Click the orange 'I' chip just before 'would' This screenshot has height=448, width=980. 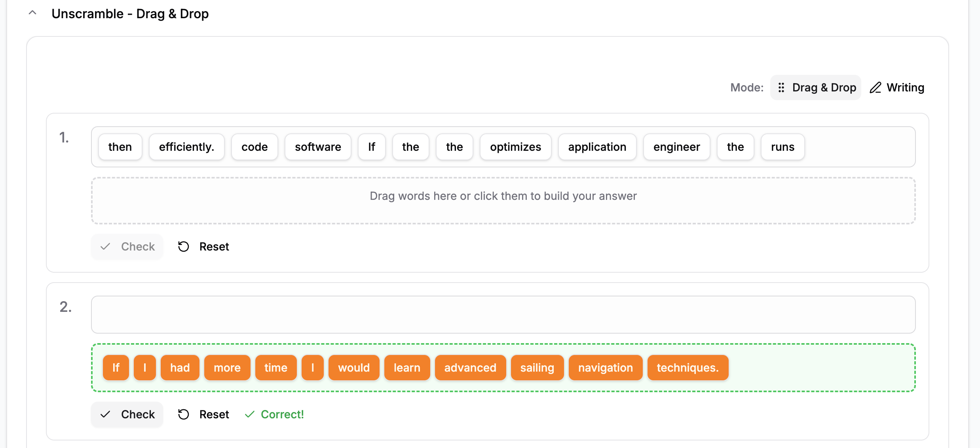312,368
